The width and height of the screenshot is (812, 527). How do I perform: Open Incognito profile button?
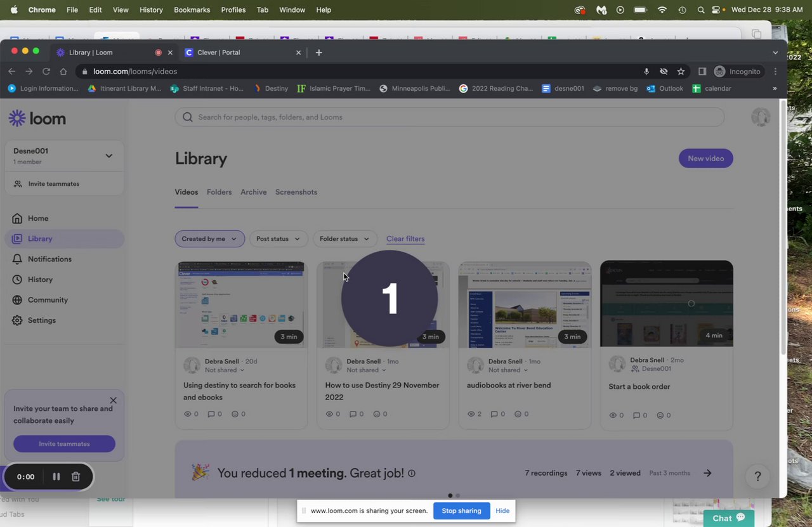tap(737, 72)
